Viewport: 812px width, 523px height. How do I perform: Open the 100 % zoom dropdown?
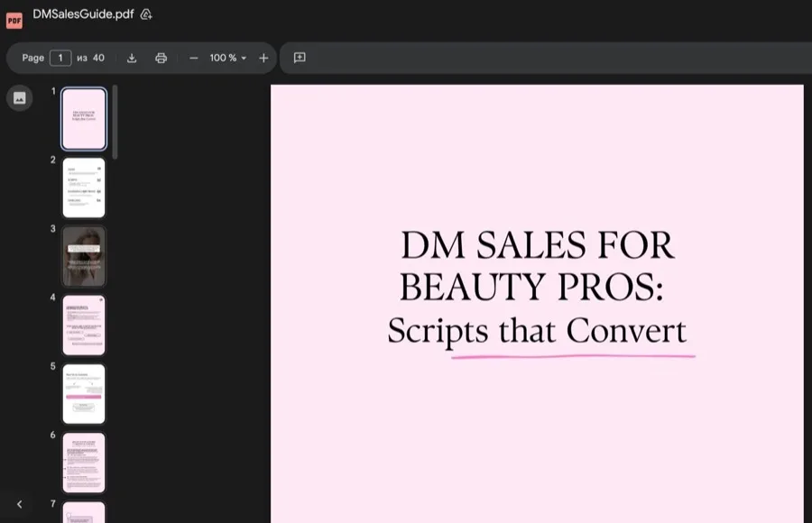pyautogui.click(x=228, y=58)
